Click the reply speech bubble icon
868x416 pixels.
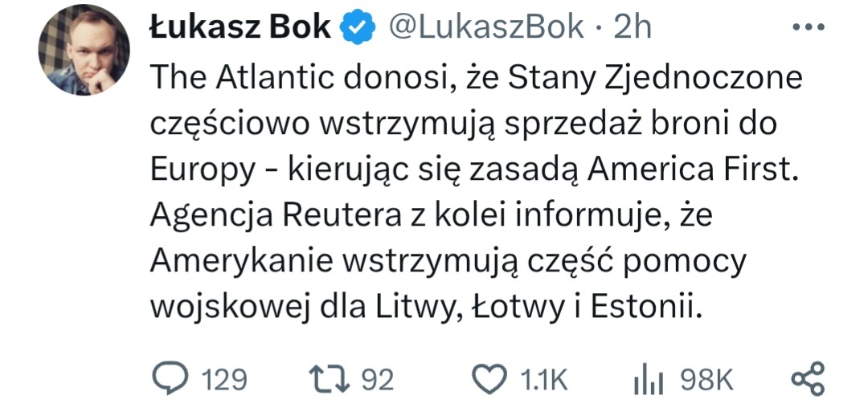tap(170, 380)
